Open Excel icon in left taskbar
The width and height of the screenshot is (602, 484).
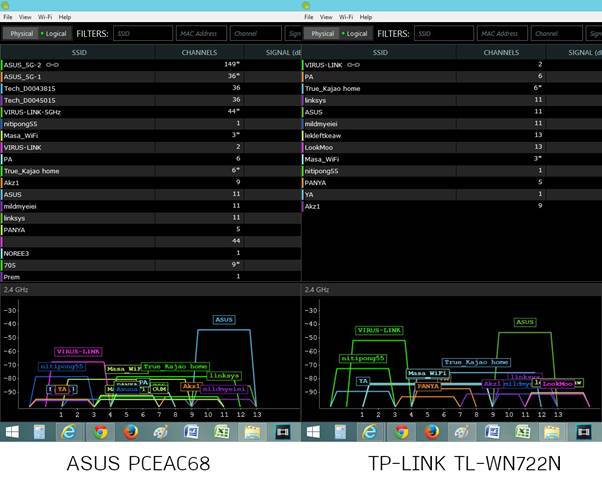[x=222, y=432]
